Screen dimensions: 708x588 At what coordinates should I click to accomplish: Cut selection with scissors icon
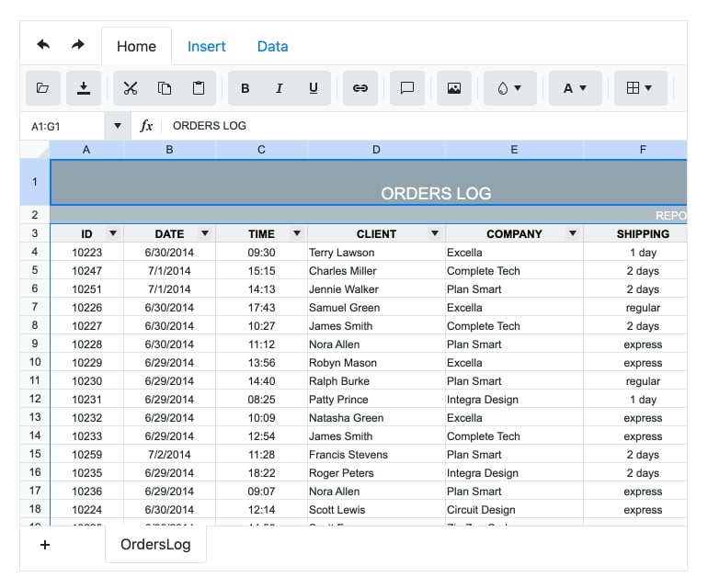131,88
